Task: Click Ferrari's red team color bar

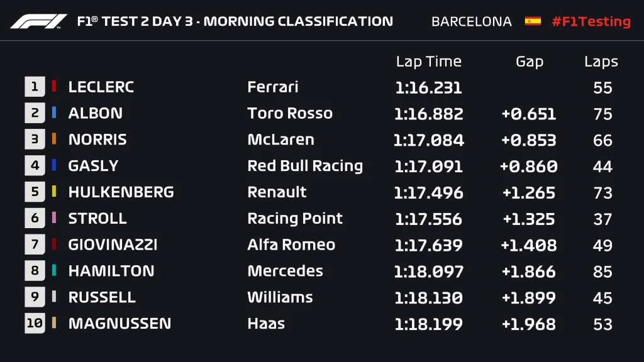Action: 54,87
